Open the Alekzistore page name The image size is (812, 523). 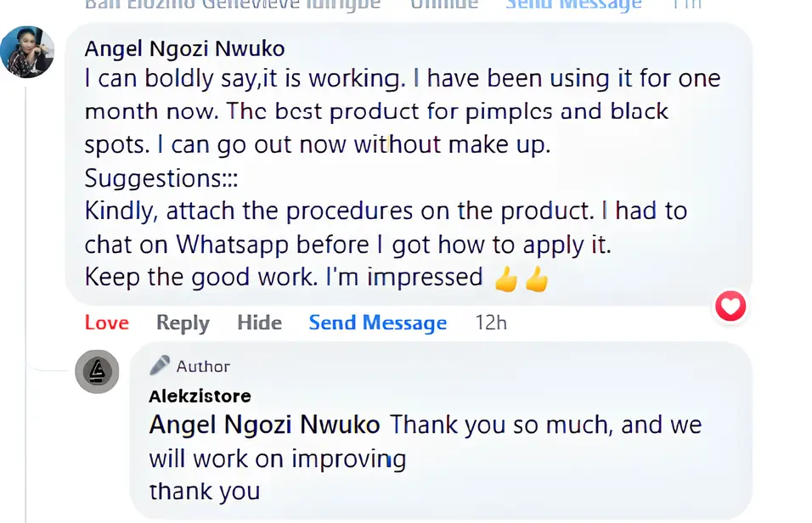coord(200,396)
